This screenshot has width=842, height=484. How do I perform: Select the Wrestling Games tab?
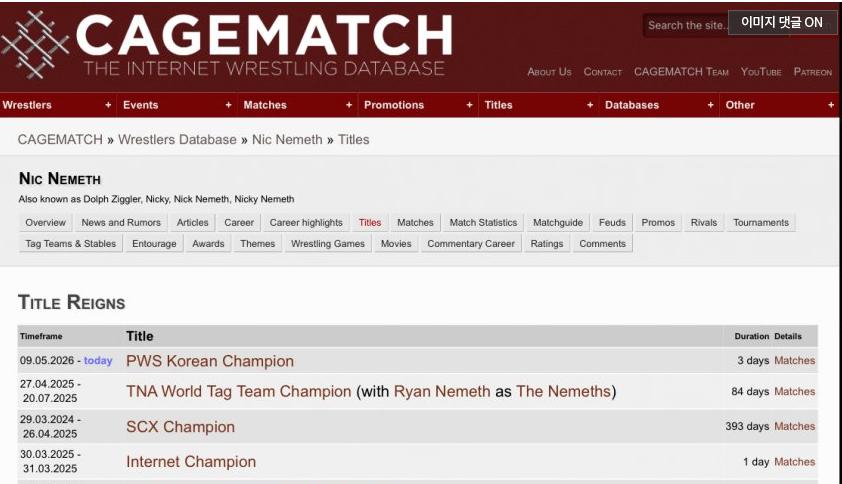[328, 243]
